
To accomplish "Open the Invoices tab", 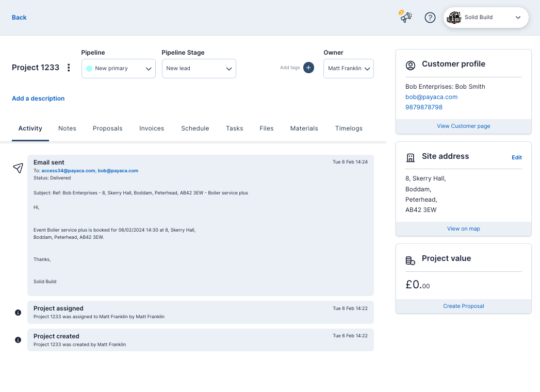I will coord(152,128).
